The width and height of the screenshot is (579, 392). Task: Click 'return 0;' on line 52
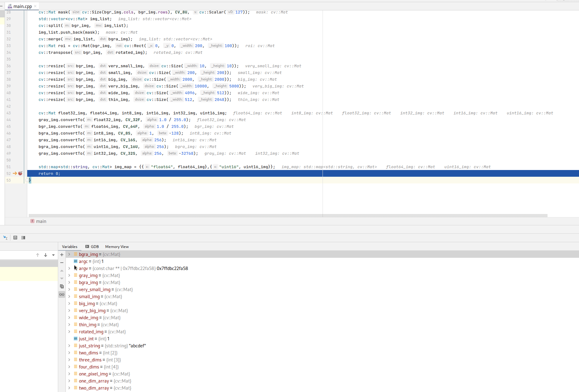(49, 174)
